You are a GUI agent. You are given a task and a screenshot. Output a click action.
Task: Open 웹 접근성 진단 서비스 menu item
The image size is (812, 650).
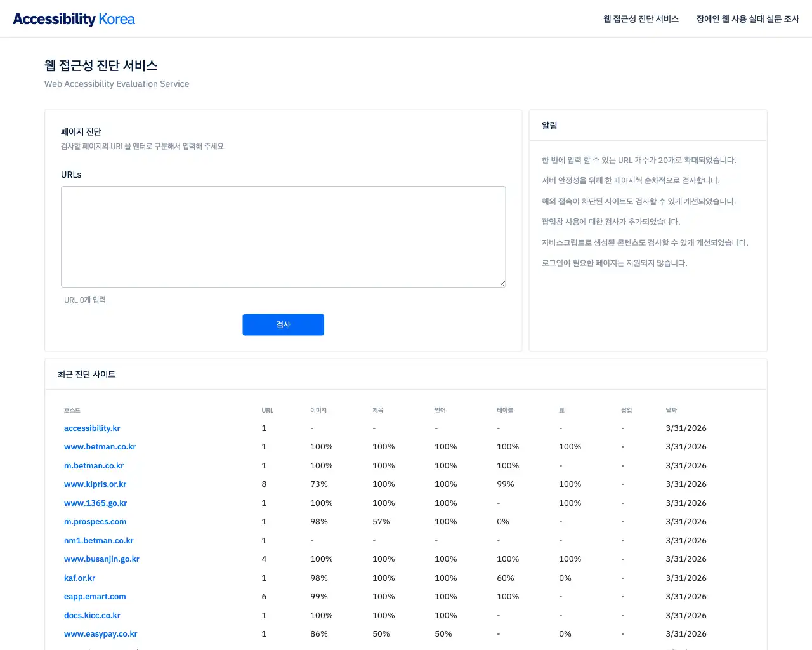click(x=641, y=19)
